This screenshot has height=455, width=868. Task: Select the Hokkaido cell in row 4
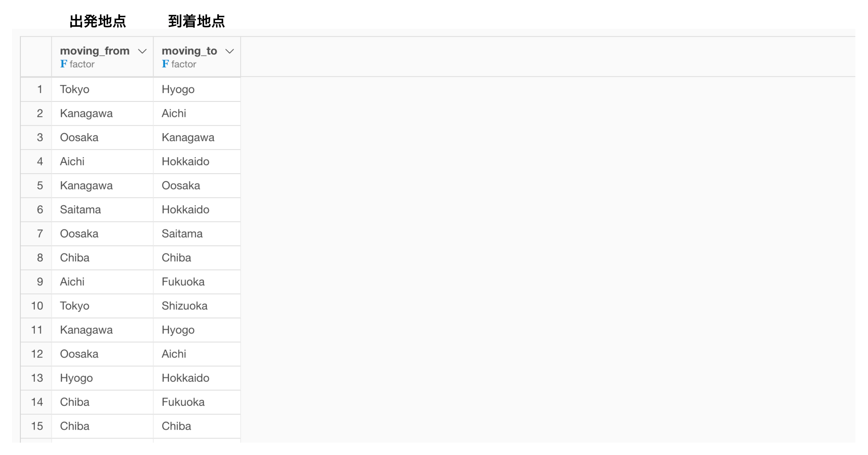pyautogui.click(x=197, y=162)
